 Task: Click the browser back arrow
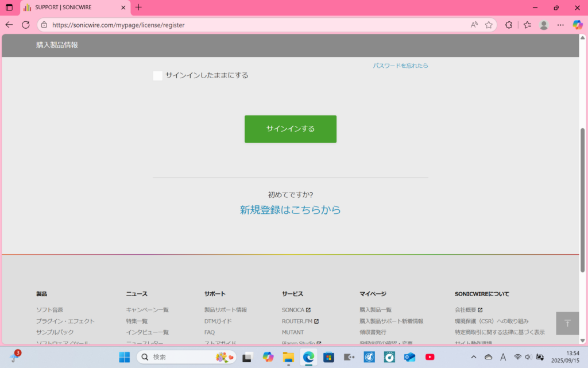point(9,25)
